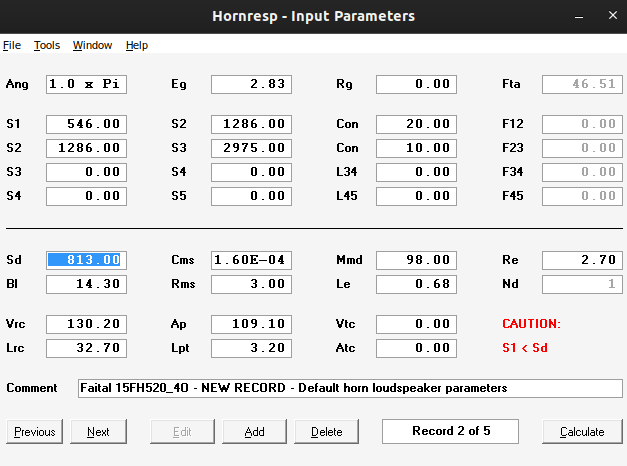Click the Delete record button
This screenshot has width=627, height=466.
[x=326, y=432]
